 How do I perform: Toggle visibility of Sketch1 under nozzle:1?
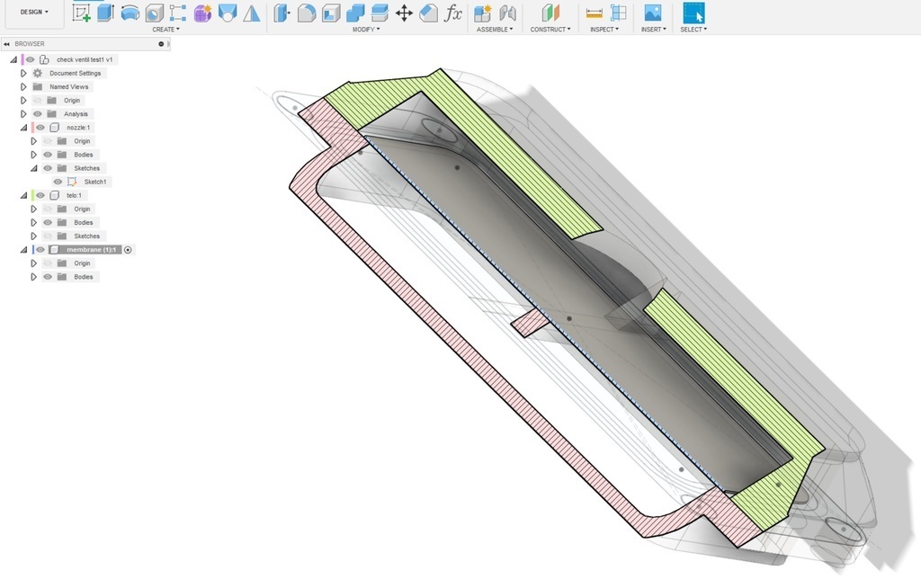(x=58, y=182)
